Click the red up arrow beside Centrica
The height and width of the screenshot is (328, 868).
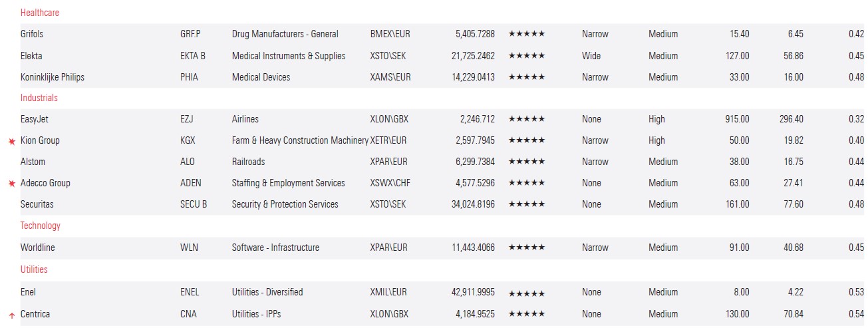pyautogui.click(x=11, y=315)
